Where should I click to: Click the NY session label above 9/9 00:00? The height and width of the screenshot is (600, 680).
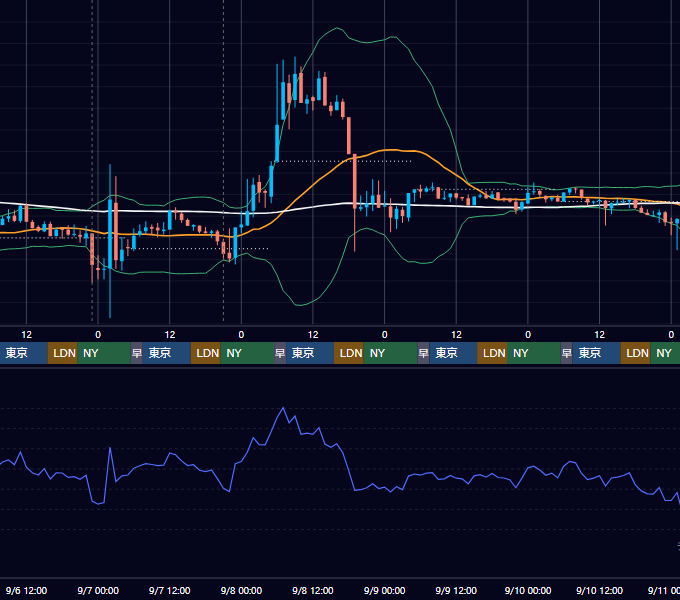(x=390, y=353)
